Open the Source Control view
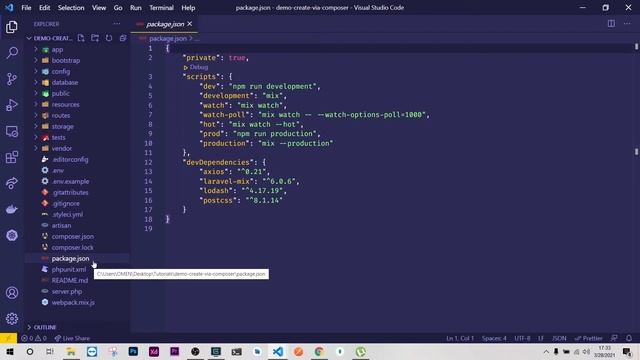 click(x=12, y=79)
